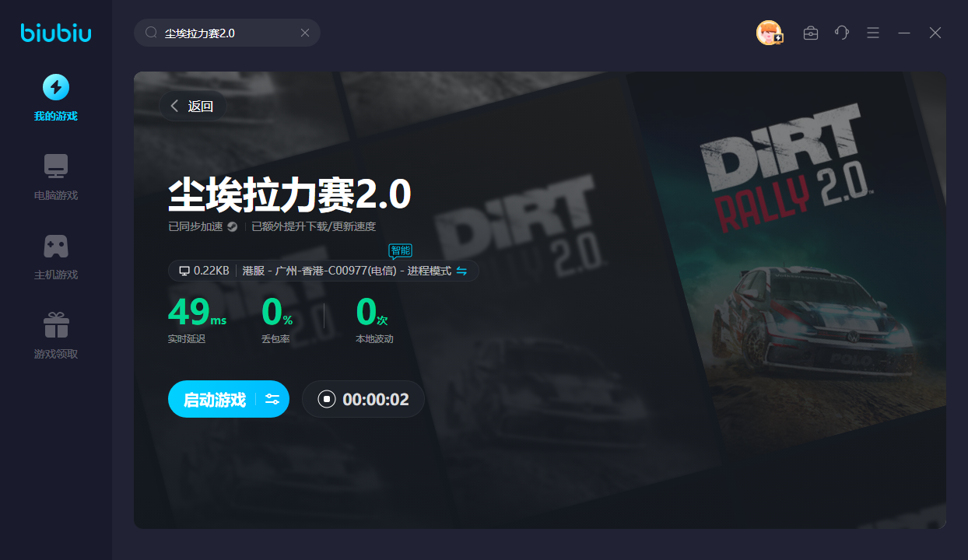Open the user avatar profile

pyautogui.click(x=769, y=33)
